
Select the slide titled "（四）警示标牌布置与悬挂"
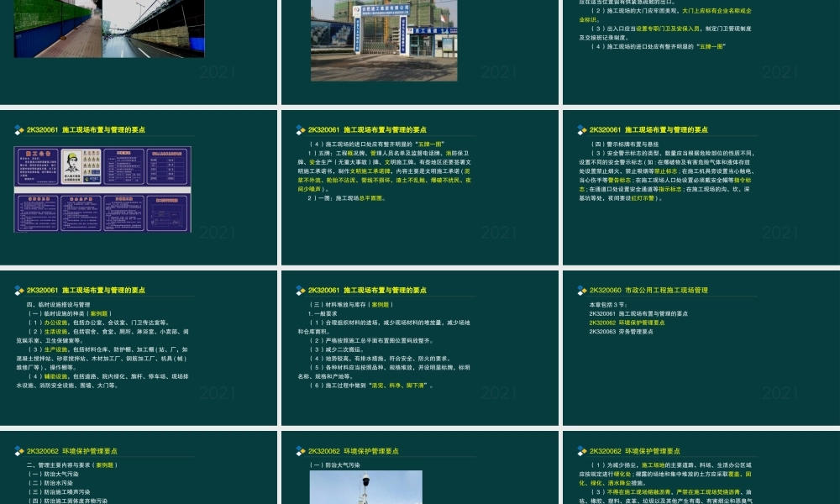(x=701, y=187)
